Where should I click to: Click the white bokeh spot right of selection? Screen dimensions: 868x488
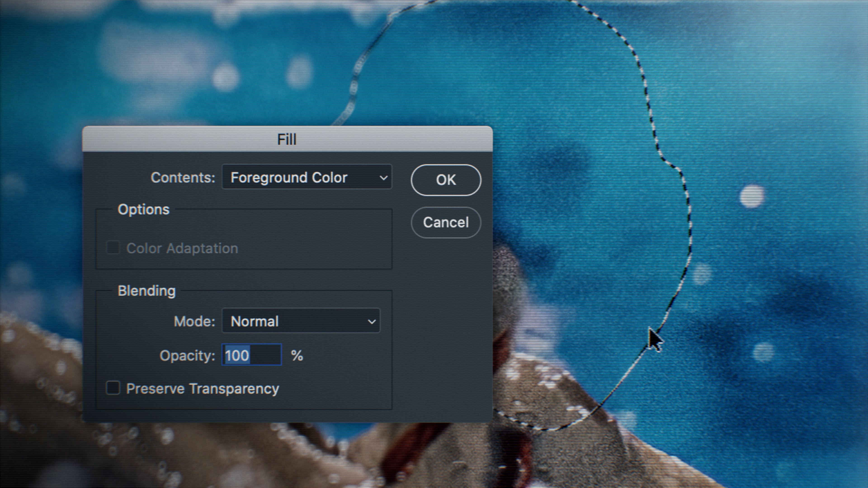pyautogui.click(x=752, y=196)
